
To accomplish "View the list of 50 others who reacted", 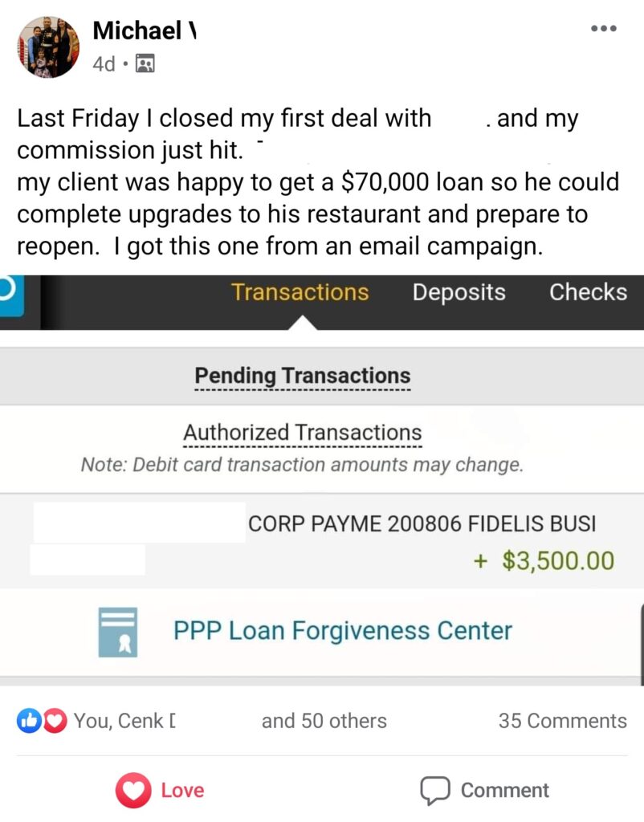I will pos(324,721).
